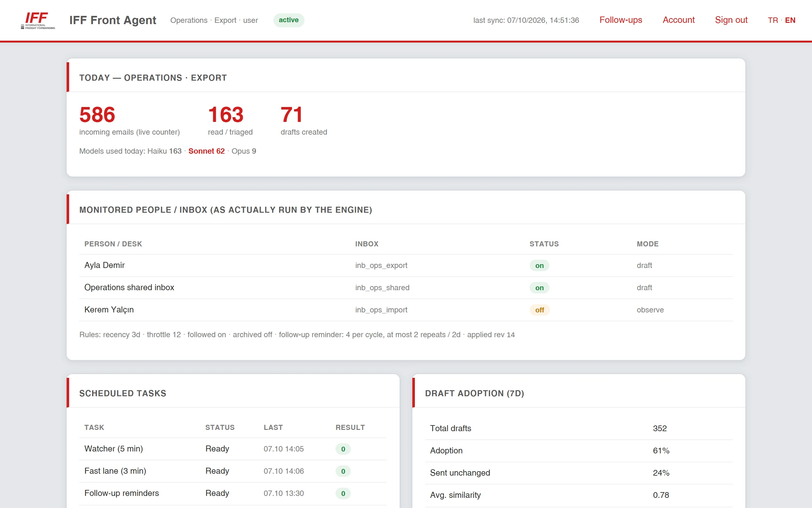Click the Sonnet 62 model count
Viewport: 812px width, 508px height.
click(206, 151)
